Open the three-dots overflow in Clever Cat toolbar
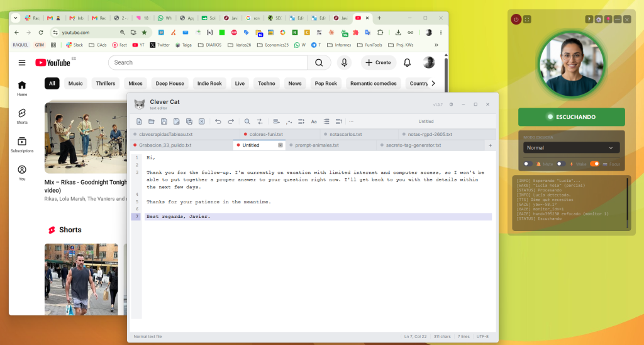 [x=351, y=122]
